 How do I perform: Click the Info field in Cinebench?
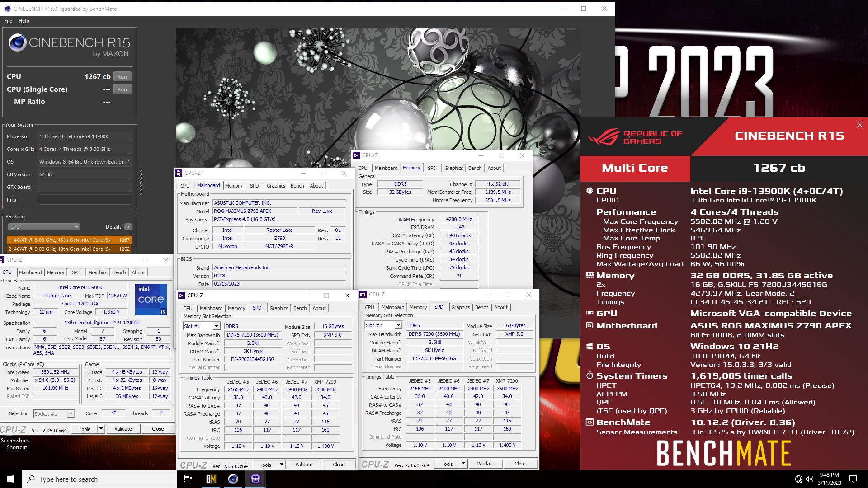pos(85,200)
